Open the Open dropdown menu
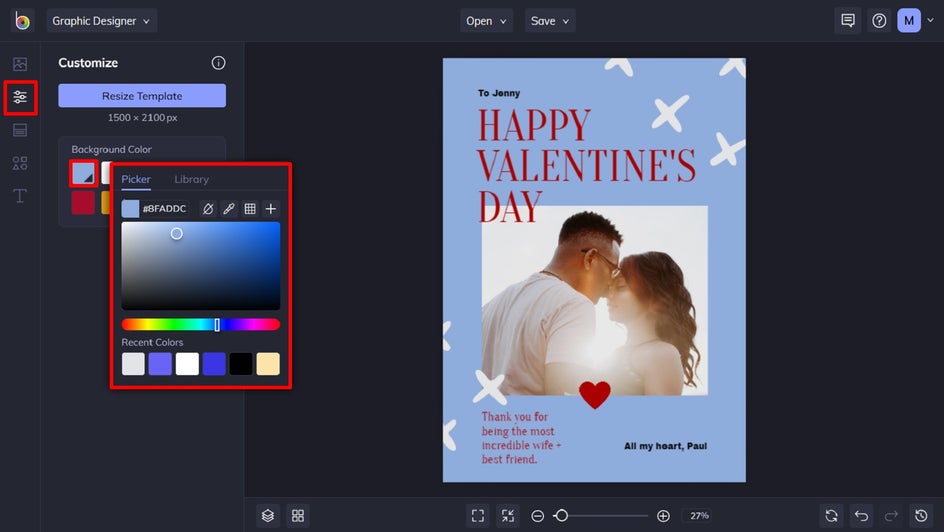944x532 pixels. [486, 21]
